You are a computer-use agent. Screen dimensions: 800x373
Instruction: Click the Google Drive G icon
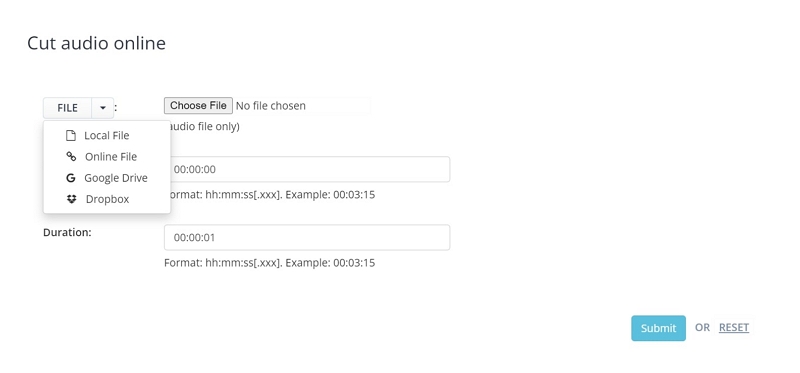pos(71,178)
